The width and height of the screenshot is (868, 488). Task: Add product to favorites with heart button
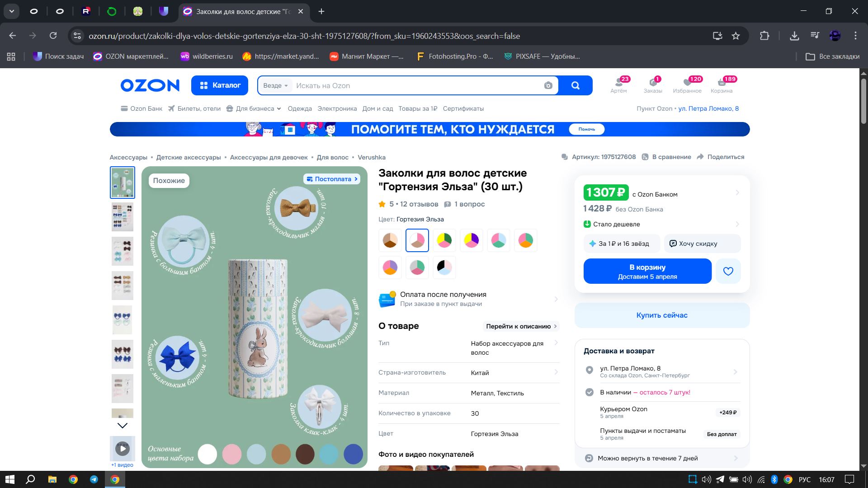(728, 271)
